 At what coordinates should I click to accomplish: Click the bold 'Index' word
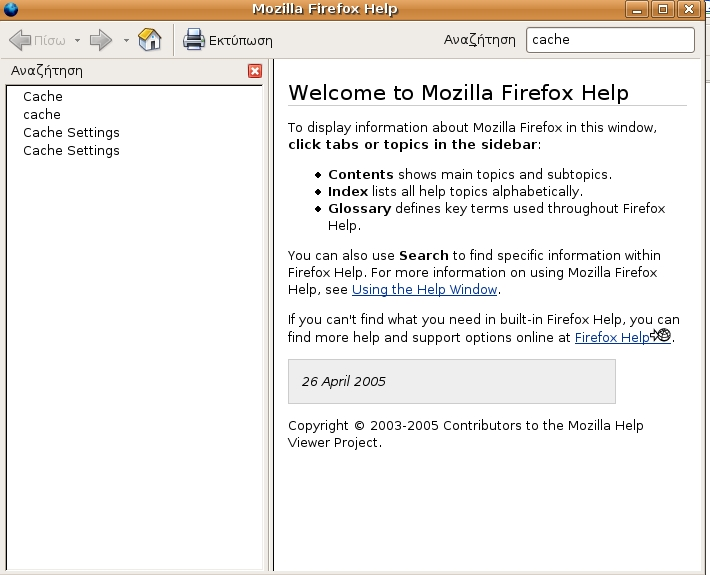pyautogui.click(x=348, y=192)
